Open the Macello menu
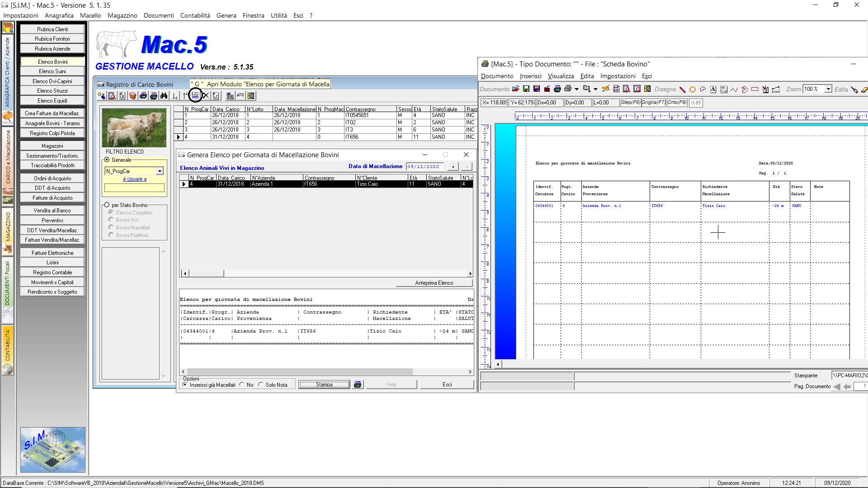 90,15
